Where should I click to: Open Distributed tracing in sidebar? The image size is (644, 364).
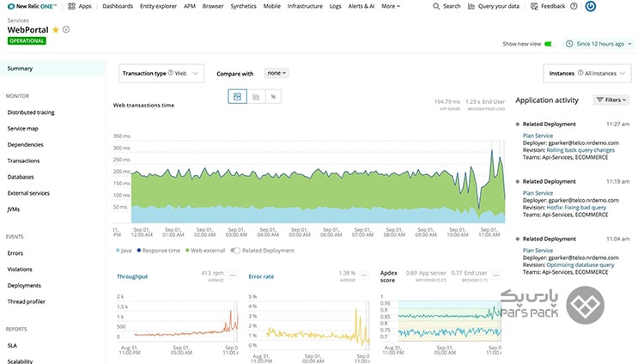[31, 112]
